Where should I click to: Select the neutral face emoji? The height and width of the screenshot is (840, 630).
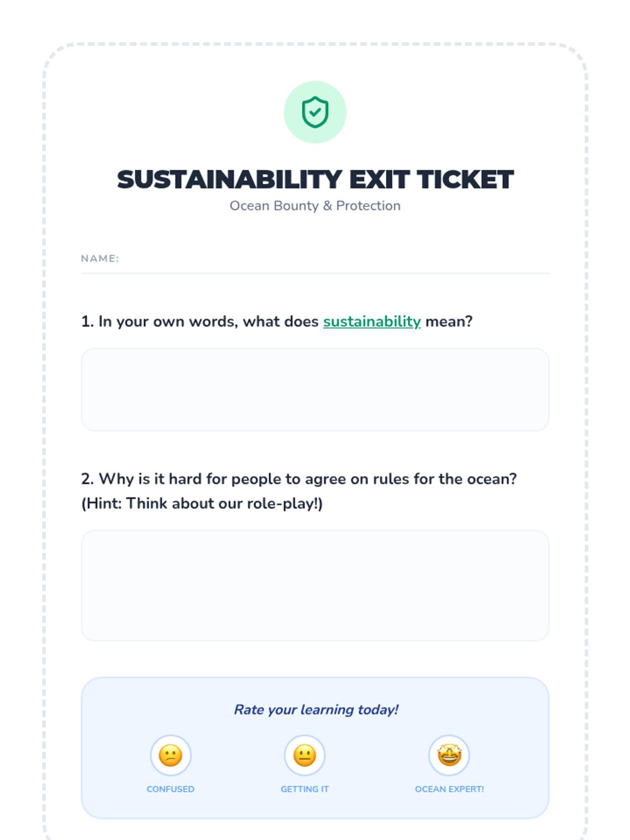[x=304, y=755]
